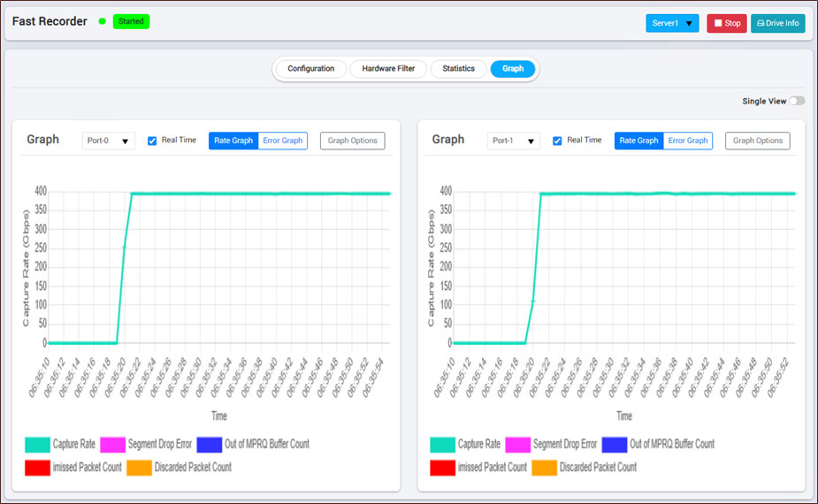Uncheck Real Time for Port-1 graph

[557, 141]
